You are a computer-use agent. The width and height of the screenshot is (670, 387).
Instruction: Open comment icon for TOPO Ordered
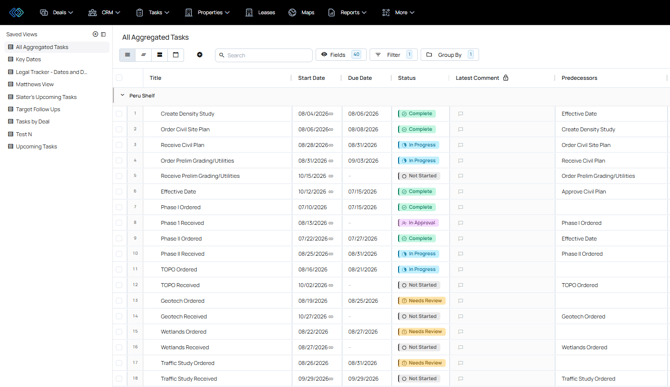click(460, 270)
